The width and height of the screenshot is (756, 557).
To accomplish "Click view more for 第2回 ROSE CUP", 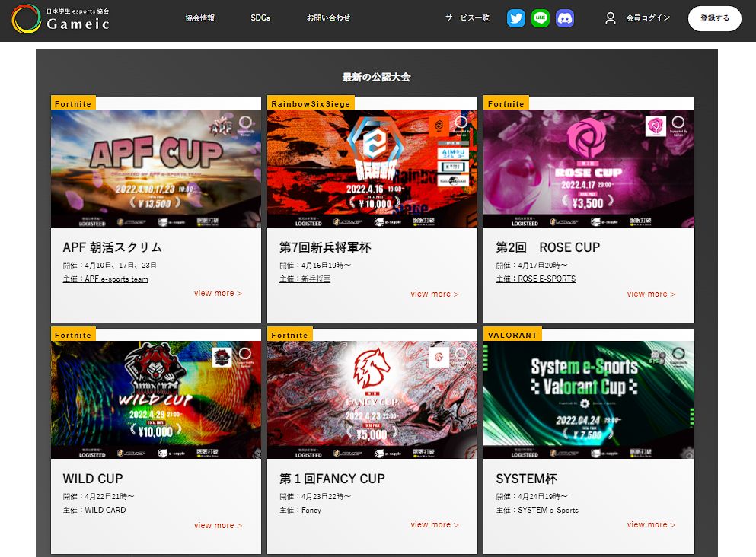I will (x=651, y=294).
